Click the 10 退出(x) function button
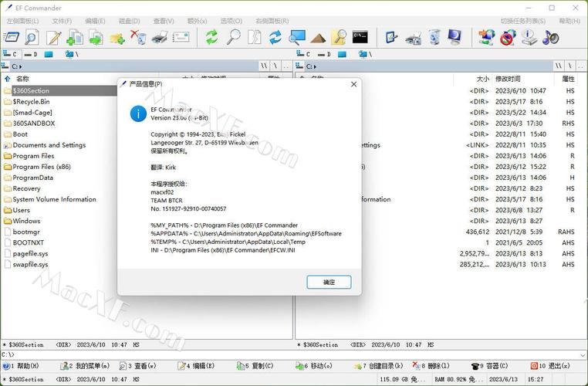Image resolution: width=588 pixels, height=386 pixels. (550, 366)
